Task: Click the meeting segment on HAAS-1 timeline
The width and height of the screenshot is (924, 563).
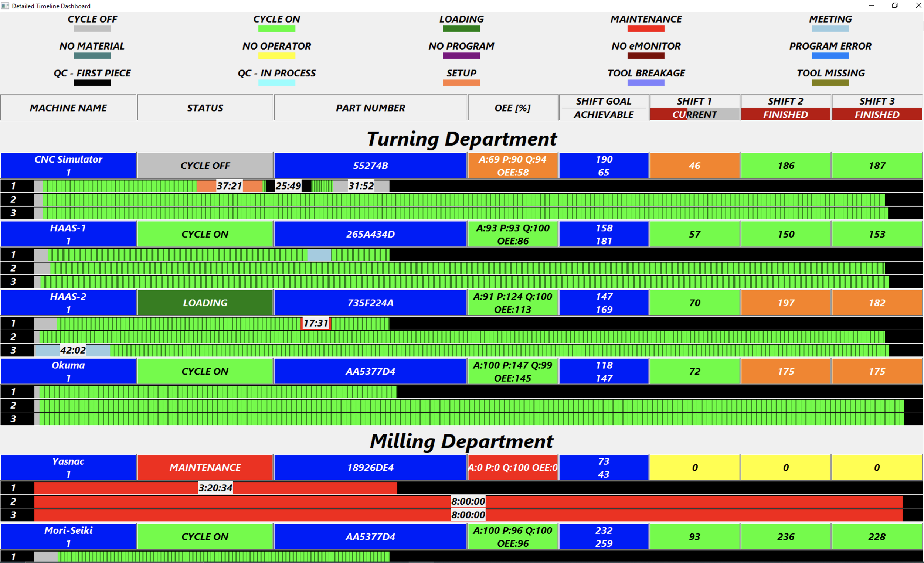Action: point(319,255)
